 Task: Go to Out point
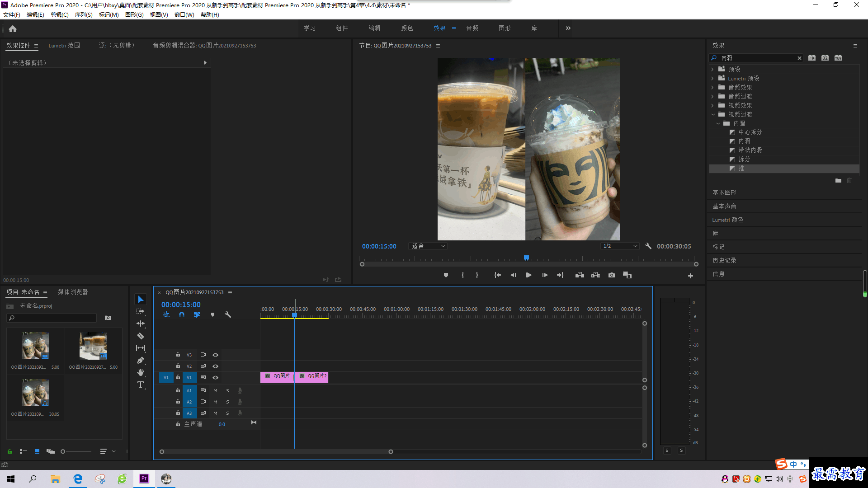coord(560,275)
